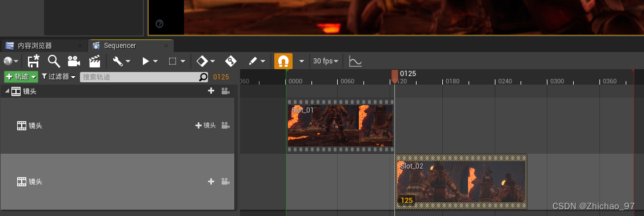
Task: Click the 0000 mark on timeline ruler
Action: 295,81
